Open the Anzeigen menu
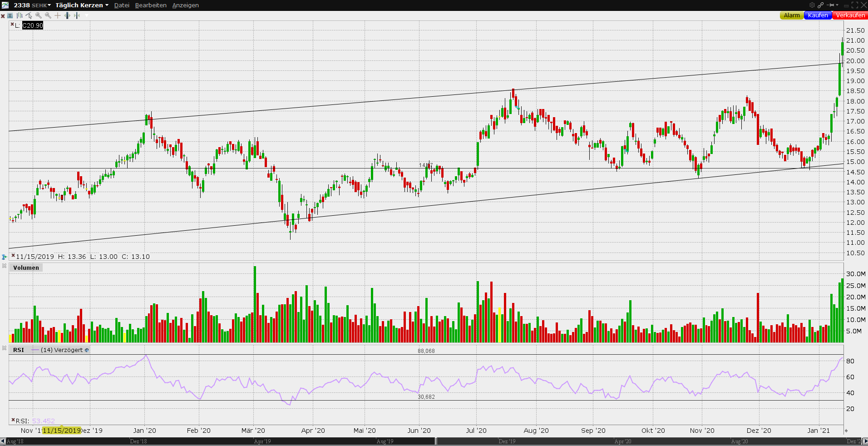Screen dimensions: 868x446 click(x=185, y=5)
